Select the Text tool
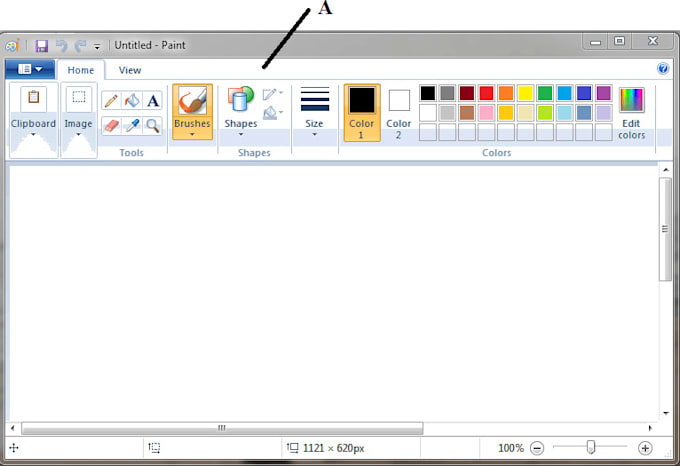Image resolution: width=680 pixels, height=466 pixels. point(153,101)
